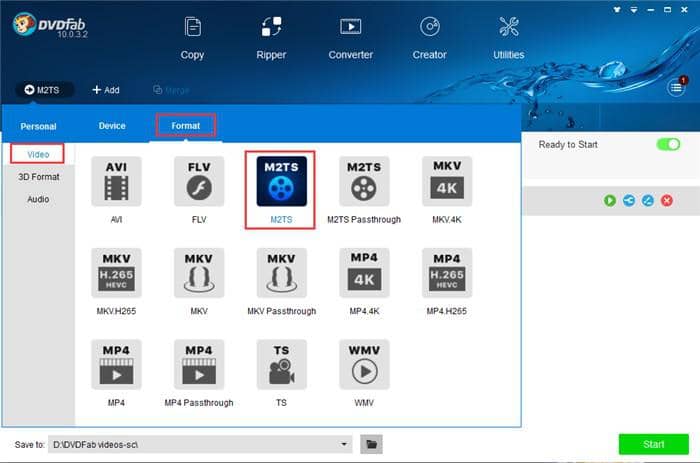Click the greyed Merge button
700x463 pixels.
coord(171,90)
